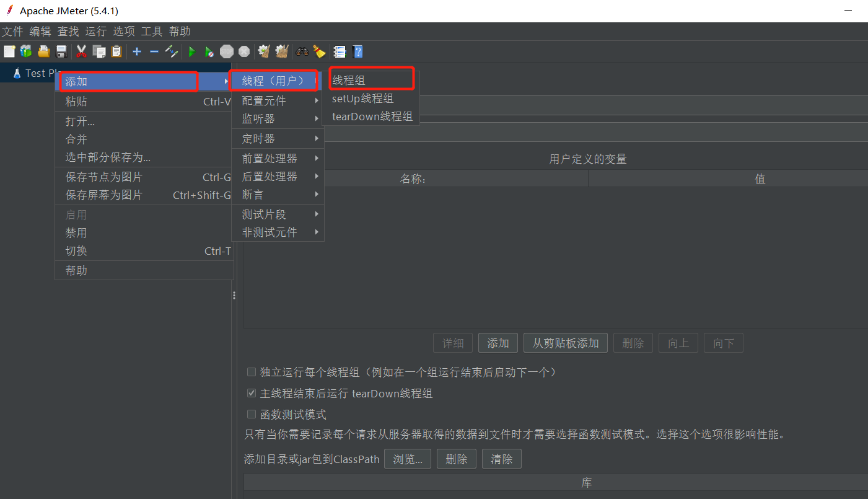The height and width of the screenshot is (499, 868).
Task: Click the Reset search broom icon
Action: pos(319,51)
